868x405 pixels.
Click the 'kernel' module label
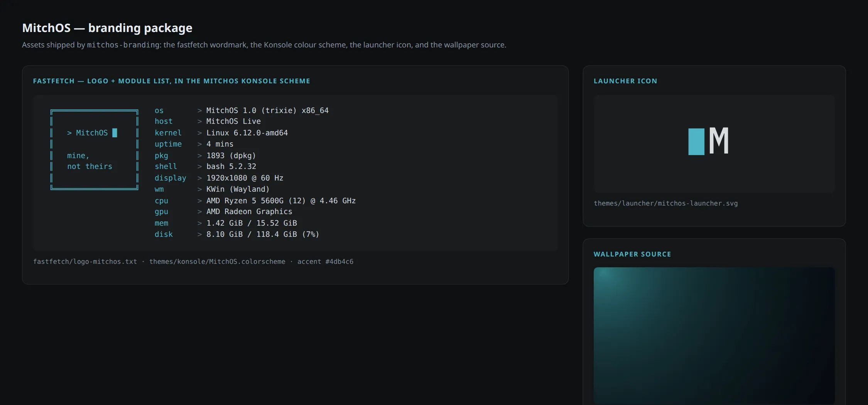pyautogui.click(x=168, y=133)
